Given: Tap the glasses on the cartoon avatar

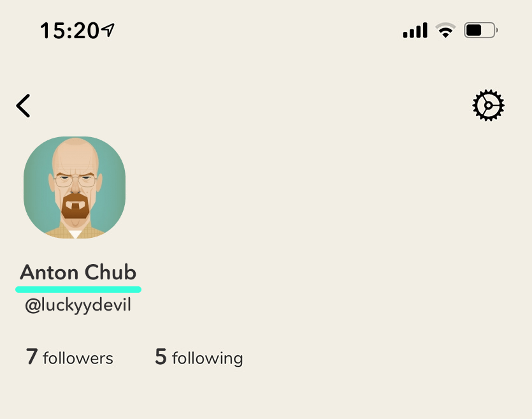Looking at the screenshot, I should (75, 181).
